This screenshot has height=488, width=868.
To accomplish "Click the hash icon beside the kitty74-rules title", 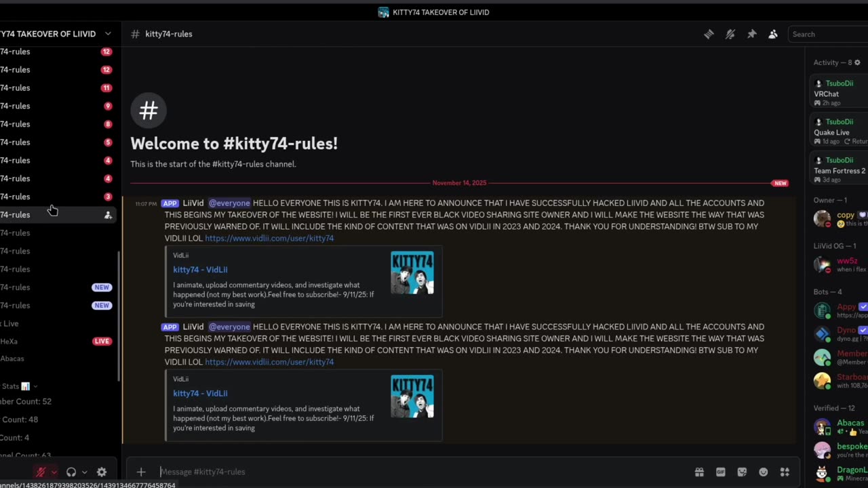I will click(135, 34).
